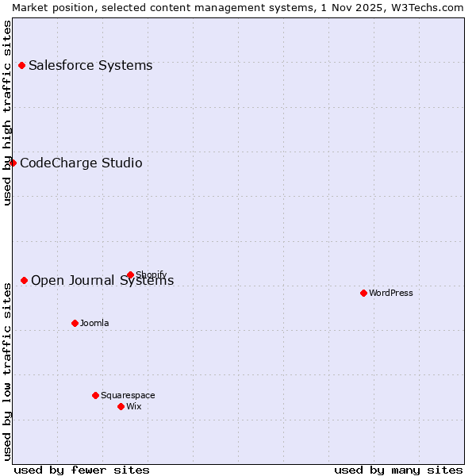Click the Wix red diamond marker
This screenshot has height=476, width=476.
[121, 406]
